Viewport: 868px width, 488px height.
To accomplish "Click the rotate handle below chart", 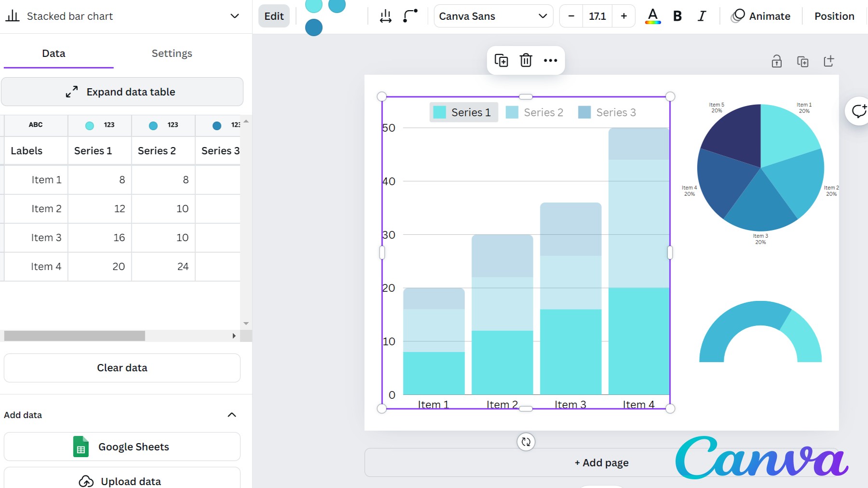I will 526,442.
